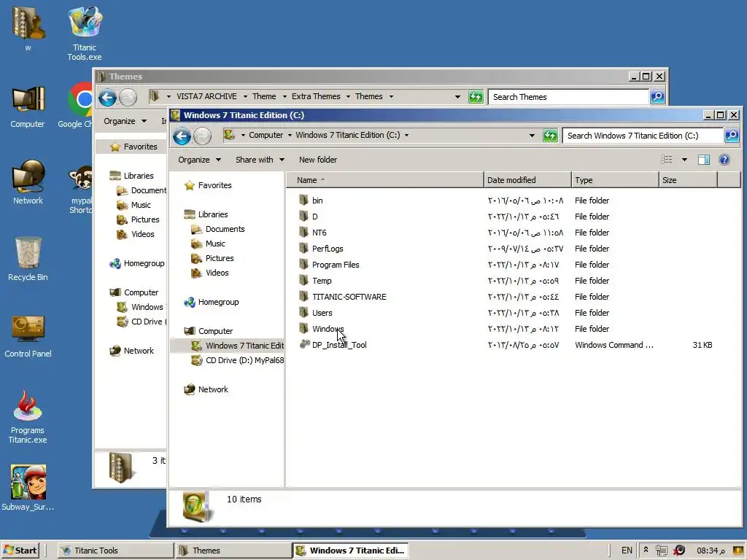This screenshot has height=560, width=747.
Task: Open the view options dropdown arrow
Action: coord(684,160)
